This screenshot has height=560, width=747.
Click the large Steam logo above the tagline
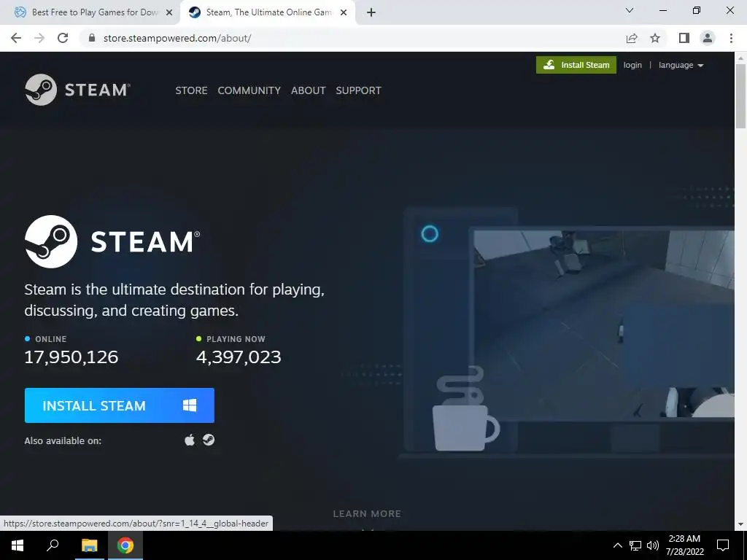tap(112, 241)
